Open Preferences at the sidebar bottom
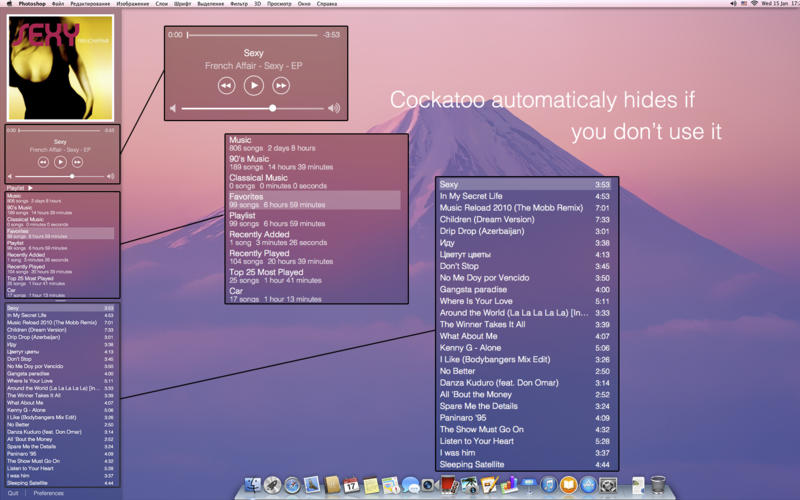Viewport: 800px width, 500px height. tap(48, 493)
